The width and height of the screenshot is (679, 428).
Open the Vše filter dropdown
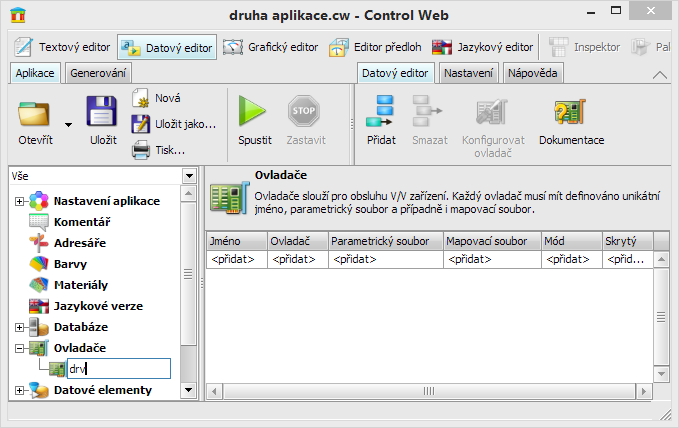tap(189, 176)
